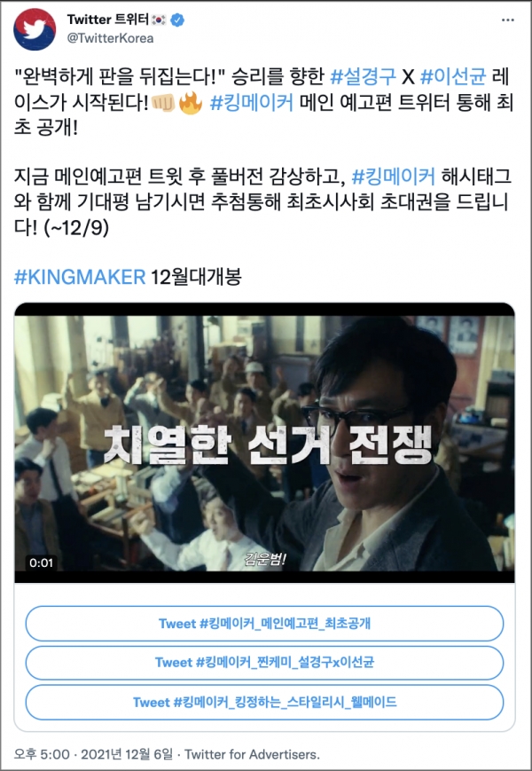Viewport: 532px width, 771px height.
Task: Open the @TwitterKorea handle link
Action: click(x=110, y=38)
